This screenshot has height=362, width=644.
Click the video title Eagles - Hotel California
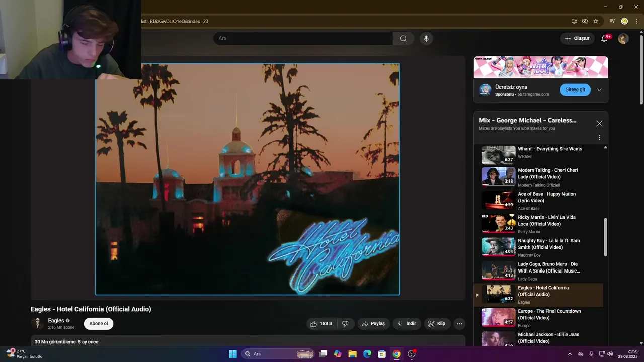[x=91, y=309]
